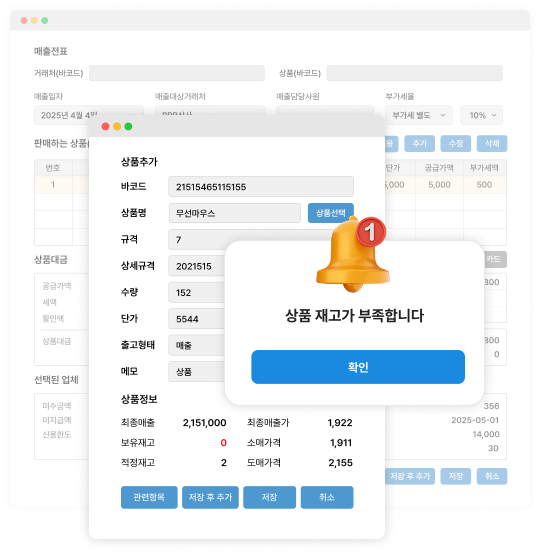Image resolution: width=540 pixels, height=552 pixels.
Task: Open the 10% tax rate dropdown
Action: tap(481, 115)
